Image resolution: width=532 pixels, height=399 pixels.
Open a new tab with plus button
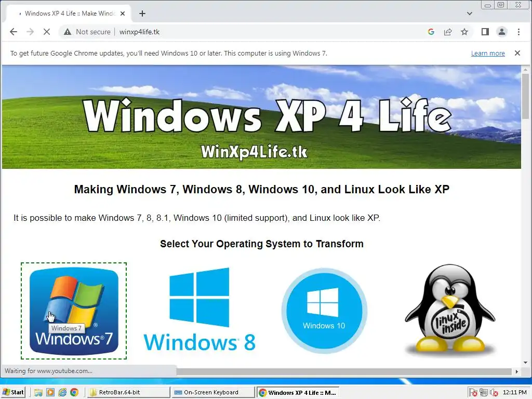tap(142, 14)
